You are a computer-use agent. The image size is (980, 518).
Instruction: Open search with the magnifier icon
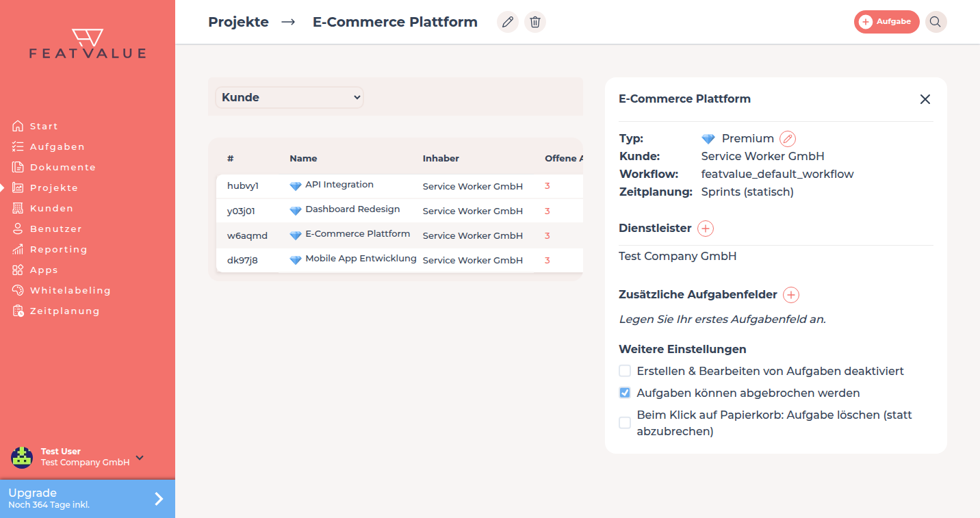point(936,22)
